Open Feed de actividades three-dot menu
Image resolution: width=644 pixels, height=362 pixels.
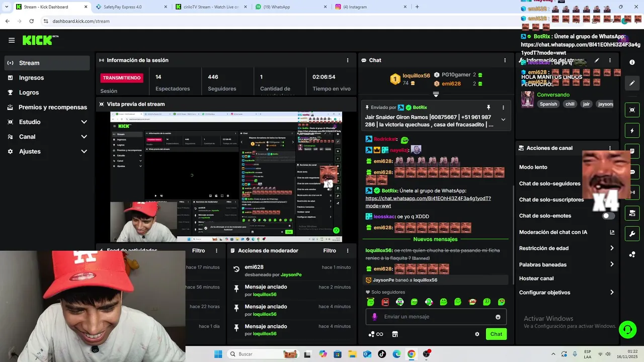tap(217, 250)
